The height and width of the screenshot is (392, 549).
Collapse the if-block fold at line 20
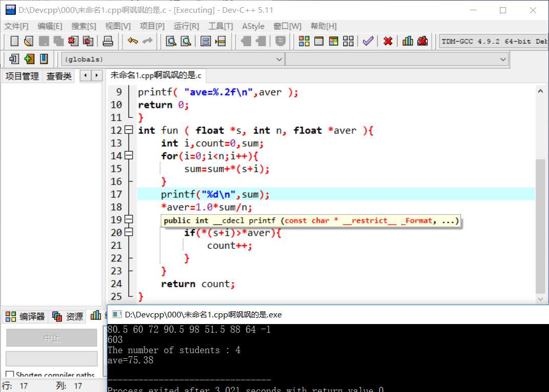129,232
